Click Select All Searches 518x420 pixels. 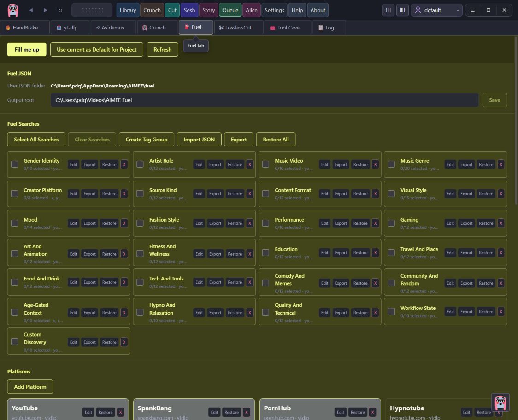click(x=36, y=140)
